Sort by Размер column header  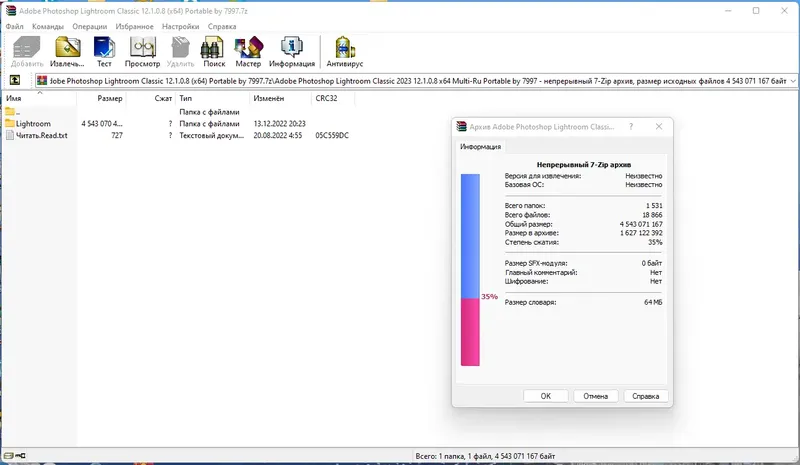tap(101, 98)
